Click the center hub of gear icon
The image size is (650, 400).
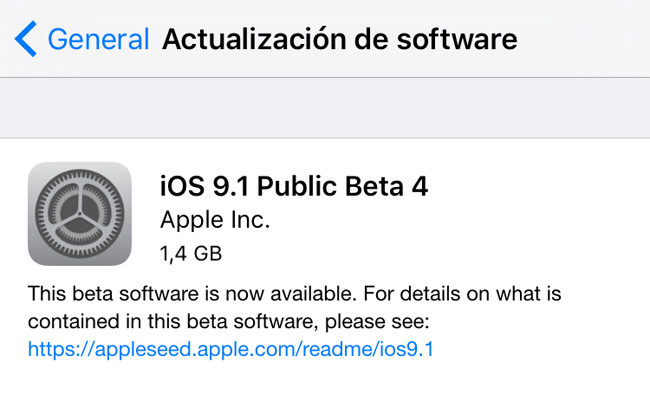click(80, 214)
